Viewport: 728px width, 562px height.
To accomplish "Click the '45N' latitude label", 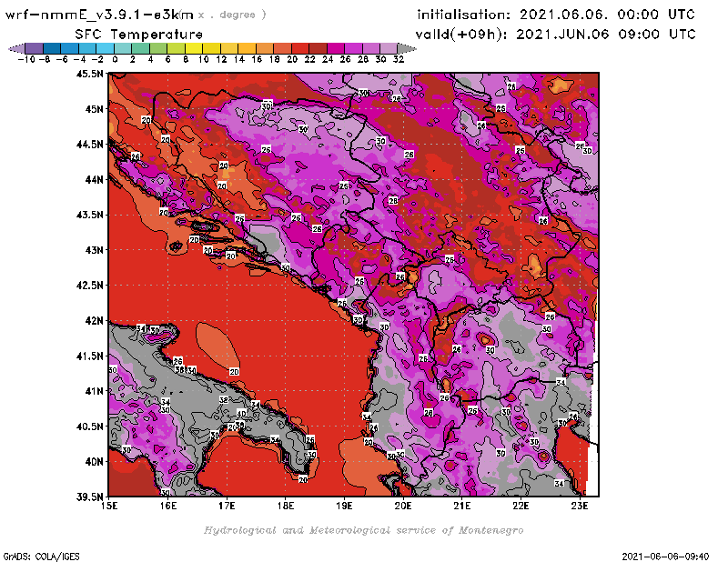I will click(94, 109).
